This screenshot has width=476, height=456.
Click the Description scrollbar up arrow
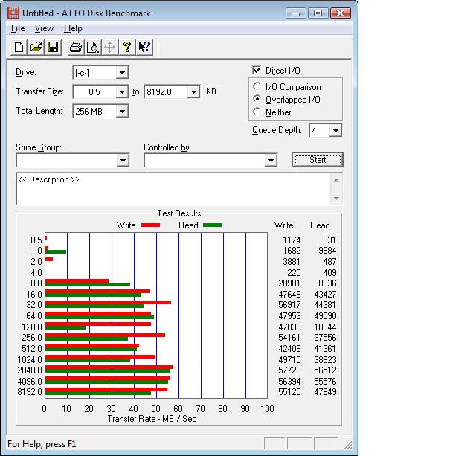[336, 180]
